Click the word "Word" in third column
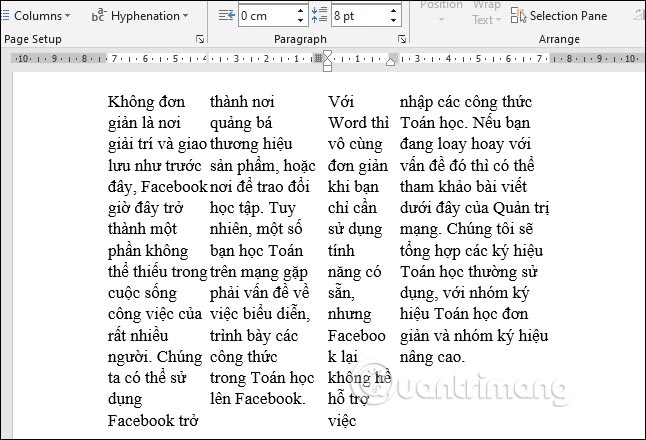646x440 pixels. pyautogui.click(x=347, y=123)
